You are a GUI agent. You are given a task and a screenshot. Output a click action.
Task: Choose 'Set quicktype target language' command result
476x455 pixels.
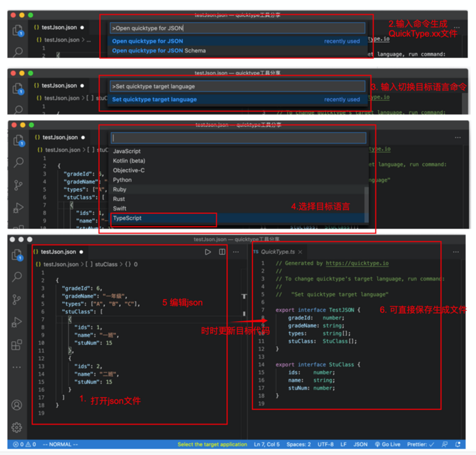pyautogui.click(x=237, y=99)
